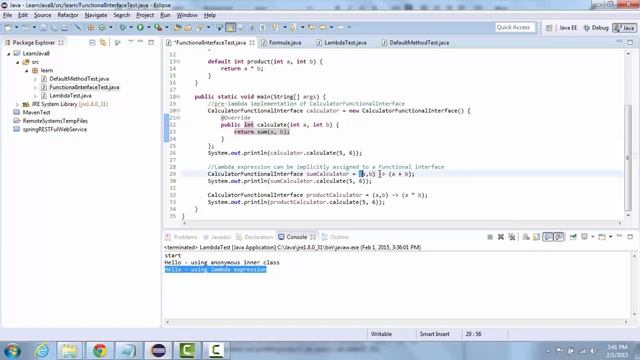This screenshot has width=640, height=360.
Task: Toggle Link with Editor in Package Explorer
Action: 103,42
